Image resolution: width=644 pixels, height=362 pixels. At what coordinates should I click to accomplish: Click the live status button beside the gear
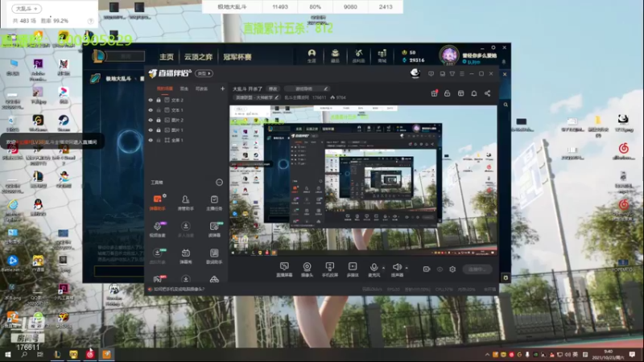[477, 269]
